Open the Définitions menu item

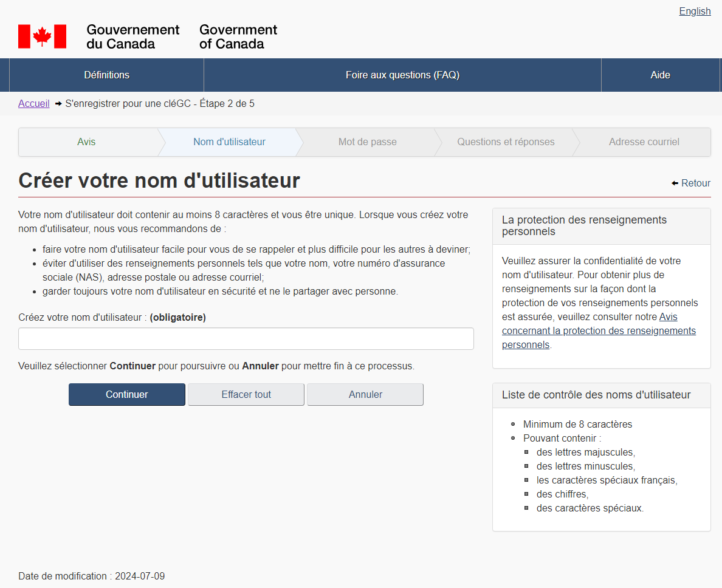106,75
